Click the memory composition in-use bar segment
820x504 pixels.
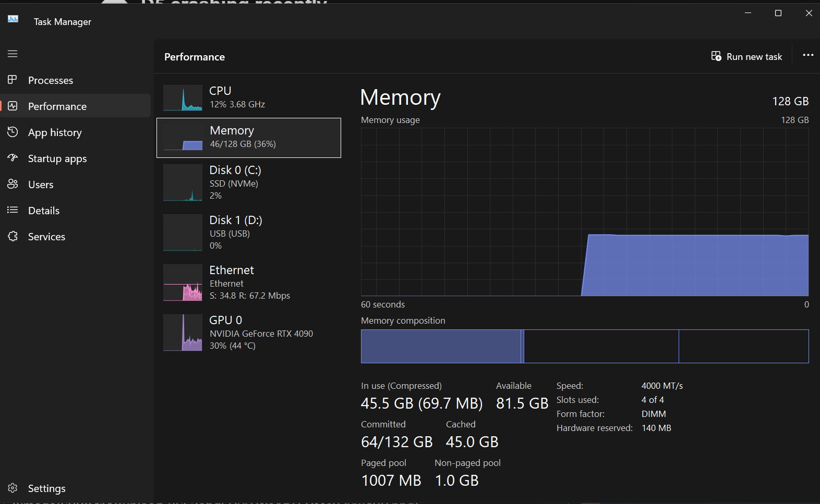coord(440,346)
